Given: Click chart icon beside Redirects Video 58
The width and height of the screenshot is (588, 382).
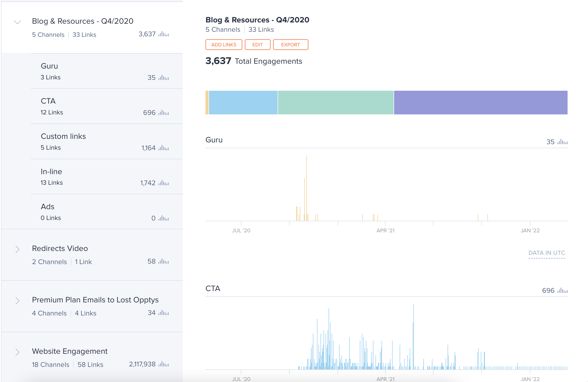Looking at the screenshot, I should click(163, 262).
